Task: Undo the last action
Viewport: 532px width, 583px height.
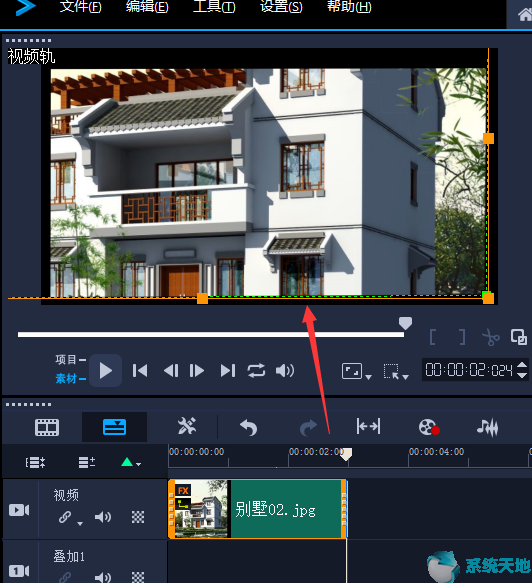Action: click(248, 427)
